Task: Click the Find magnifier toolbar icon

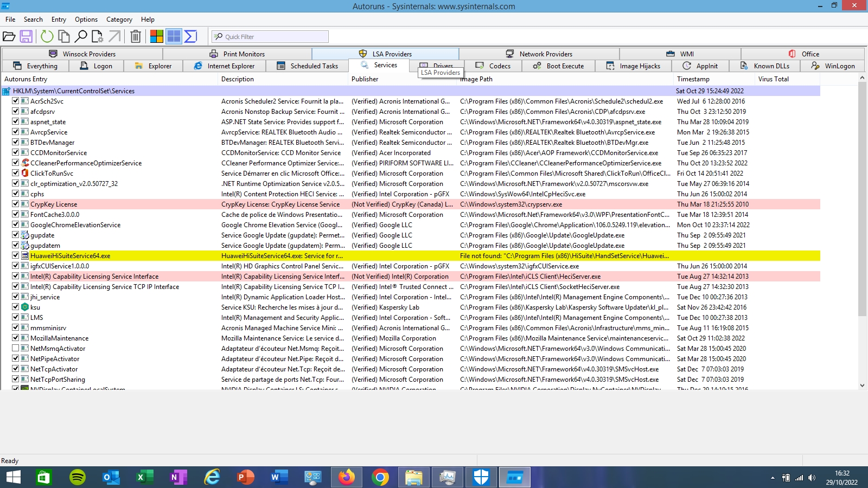Action: [x=81, y=36]
